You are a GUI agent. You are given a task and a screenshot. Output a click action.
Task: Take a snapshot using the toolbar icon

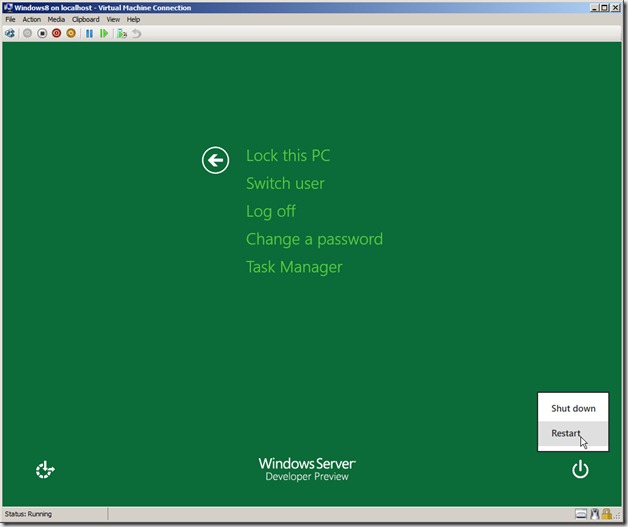[x=122, y=34]
